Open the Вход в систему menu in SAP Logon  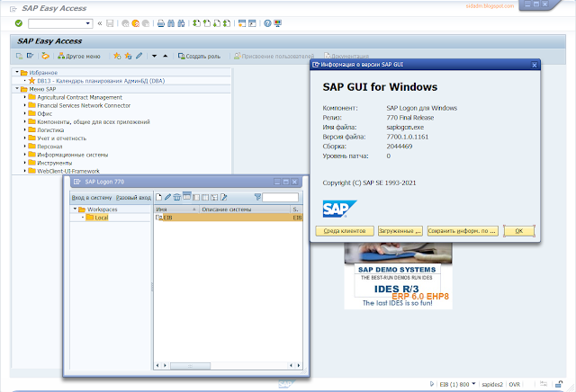pyautogui.click(x=92, y=198)
